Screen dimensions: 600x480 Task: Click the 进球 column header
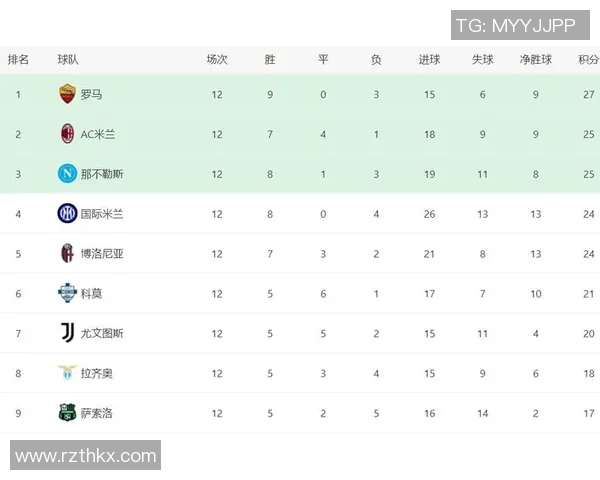coord(429,60)
